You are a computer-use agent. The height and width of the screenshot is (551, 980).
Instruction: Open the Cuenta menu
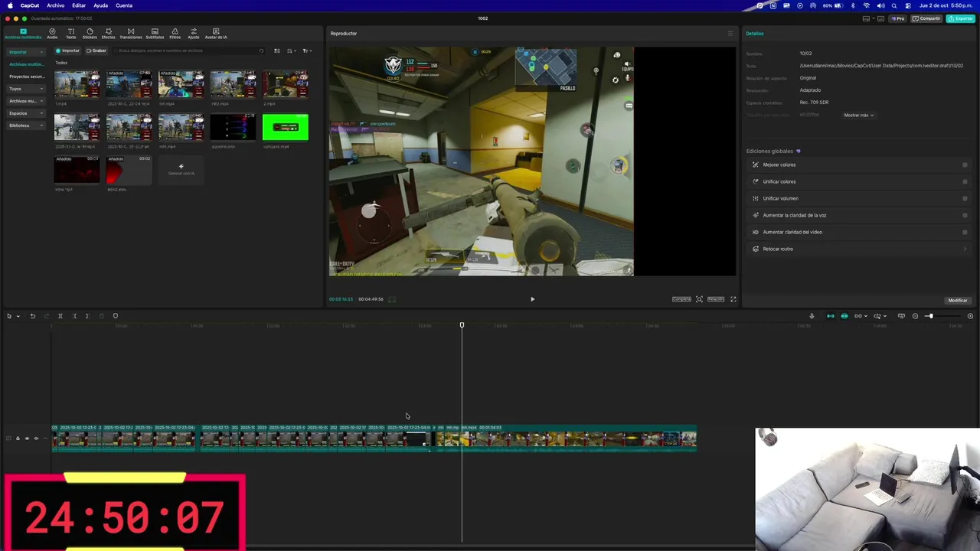(x=124, y=5)
